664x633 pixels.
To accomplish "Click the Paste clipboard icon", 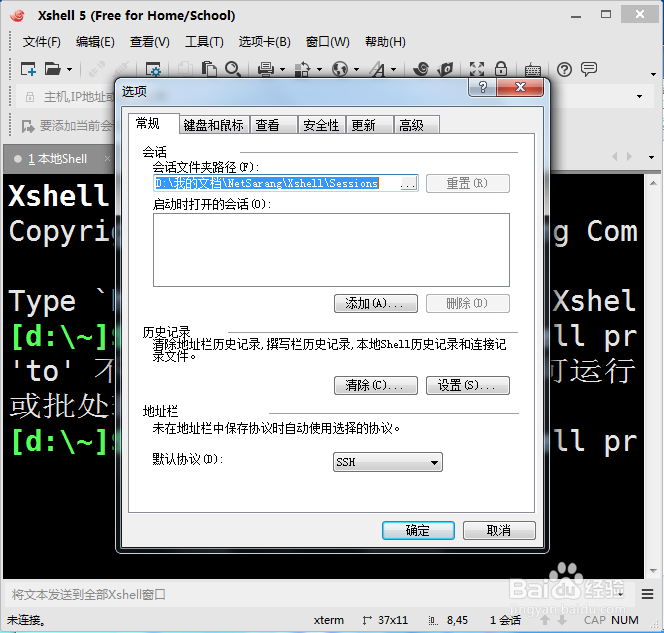I will tap(209, 69).
